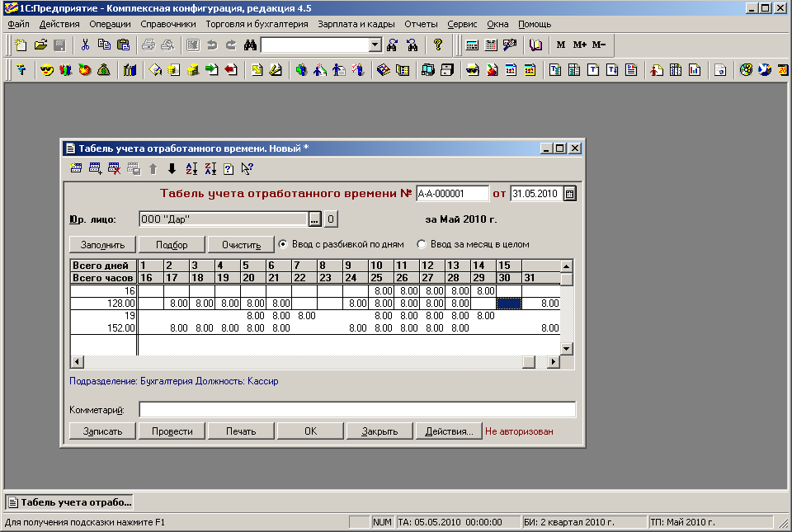Screen dimensions: 792x532
Task: Open the calculator icon in toolbar
Action: [x=472, y=45]
